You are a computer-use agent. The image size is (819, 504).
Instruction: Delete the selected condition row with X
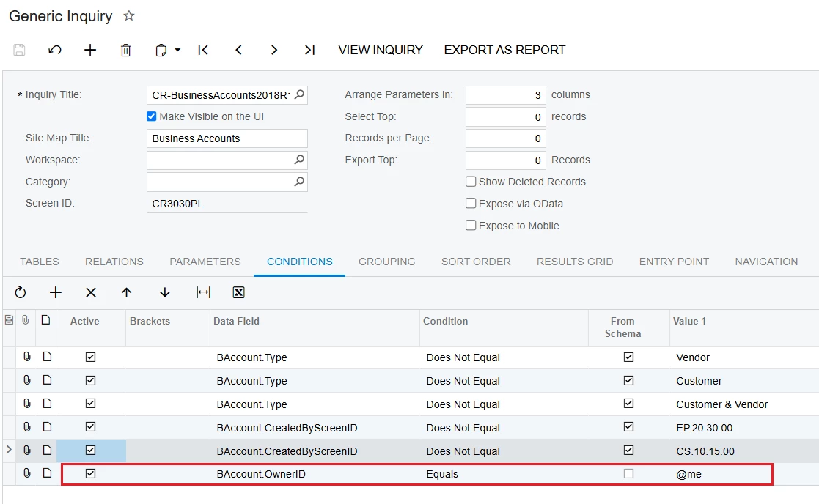[x=91, y=293]
